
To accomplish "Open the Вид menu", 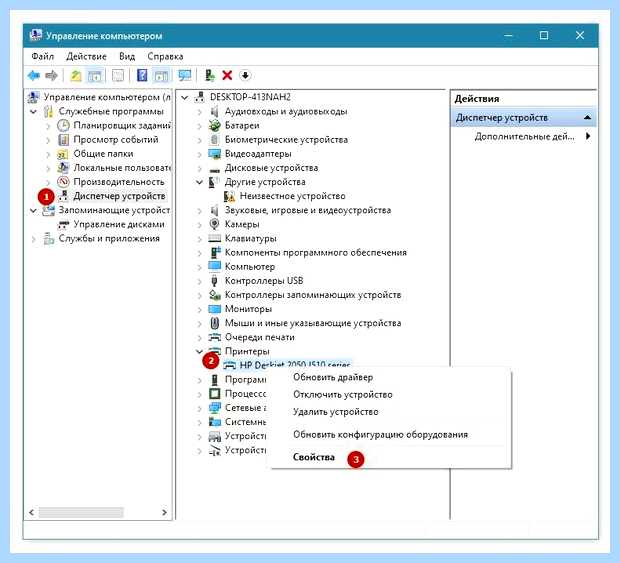I will pyautogui.click(x=127, y=57).
